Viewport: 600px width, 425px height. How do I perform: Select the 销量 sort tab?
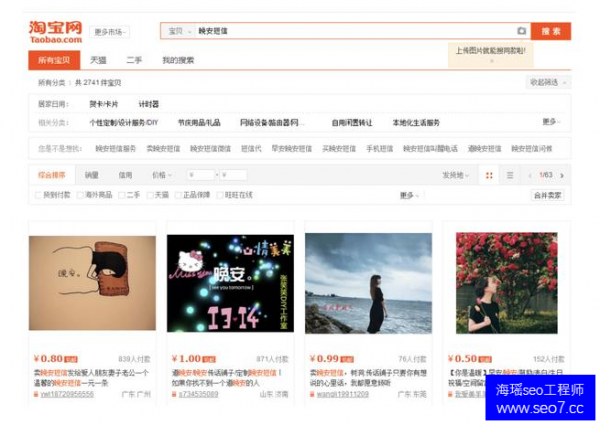pyautogui.click(x=92, y=175)
